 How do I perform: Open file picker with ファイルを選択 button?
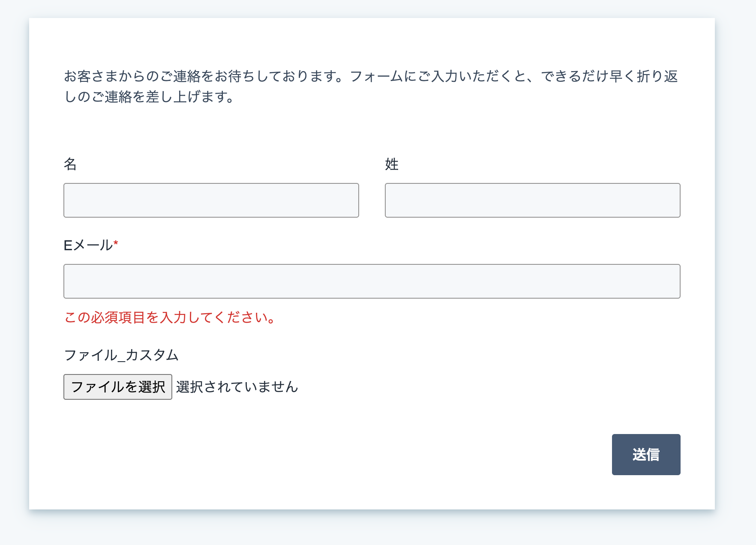coord(118,387)
